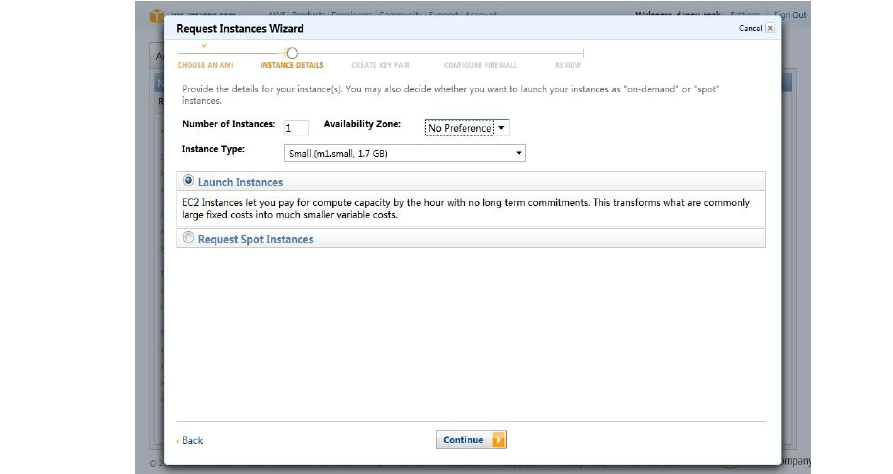The width and height of the screenshot is (893, 474).
Task: Click the circle marker on the progress bar
Action: pos(292,53)
